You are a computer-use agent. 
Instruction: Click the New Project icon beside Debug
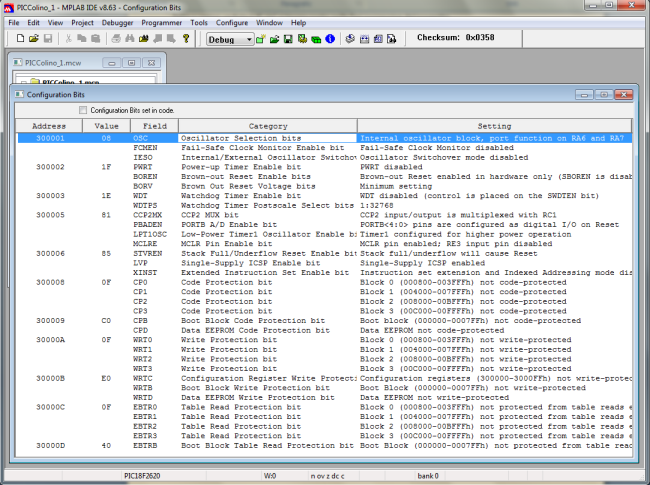coord(260,39)
